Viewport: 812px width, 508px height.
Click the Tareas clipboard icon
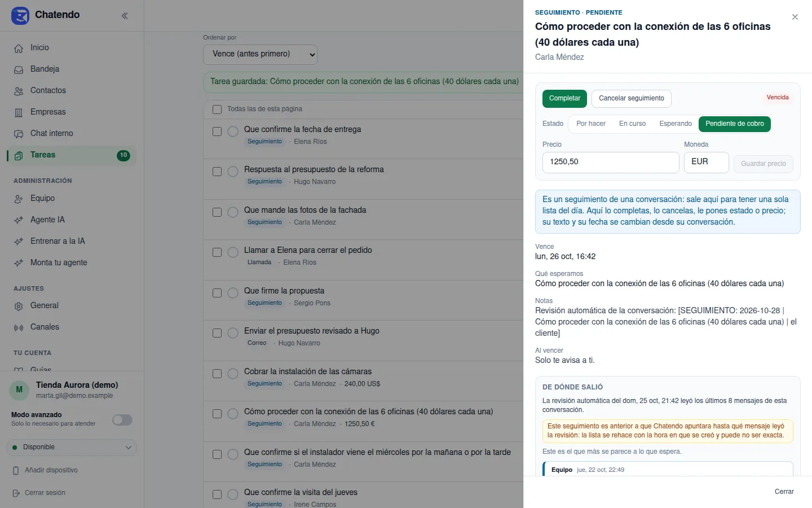19,155
